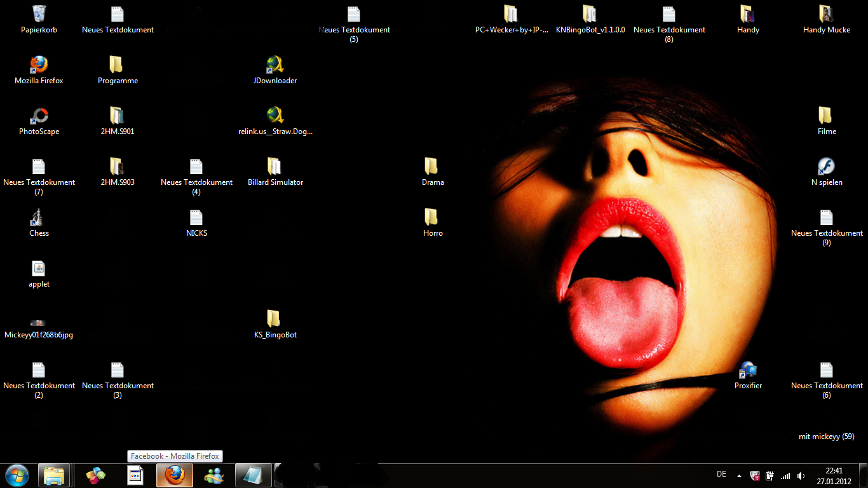
Task: Open Windows Live Messenger from the taskbar
Action: point(214,475)
